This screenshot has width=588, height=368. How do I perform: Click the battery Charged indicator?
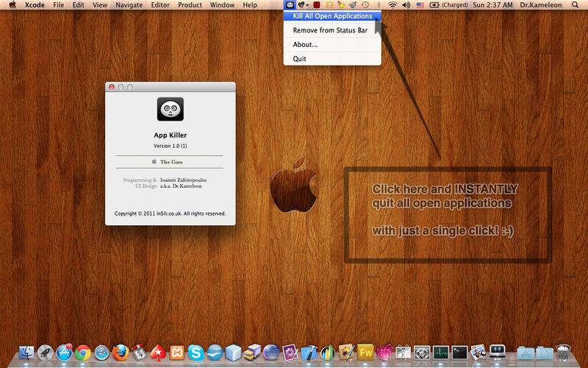click(x=448, y=5)
